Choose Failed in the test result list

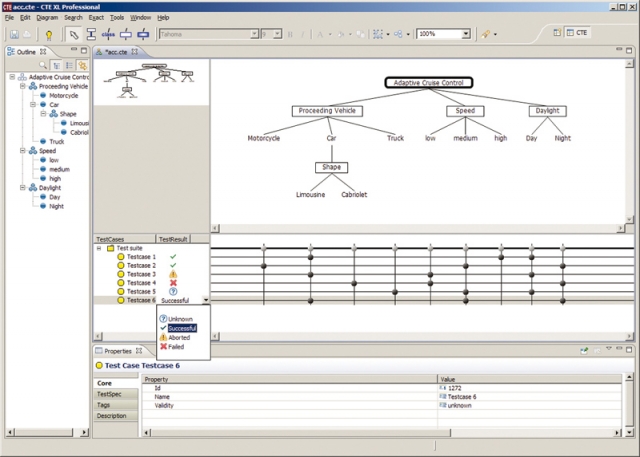[x=175, y=346]
